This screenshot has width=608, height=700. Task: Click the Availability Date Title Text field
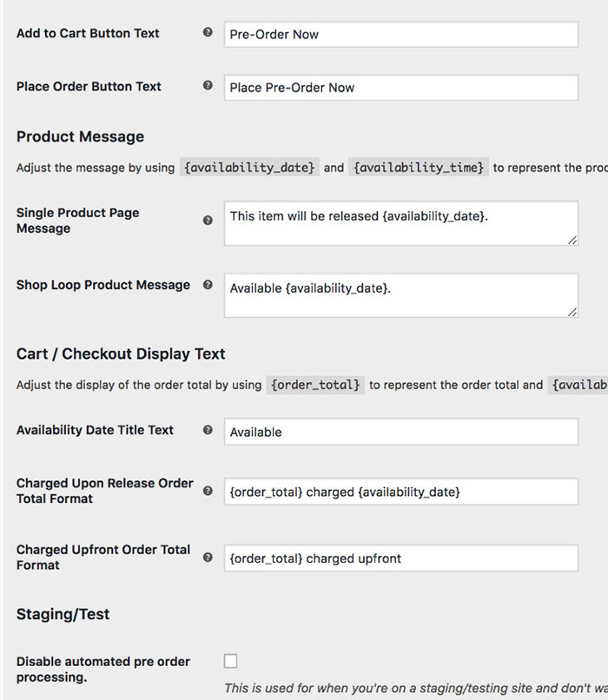coord(400,432)
